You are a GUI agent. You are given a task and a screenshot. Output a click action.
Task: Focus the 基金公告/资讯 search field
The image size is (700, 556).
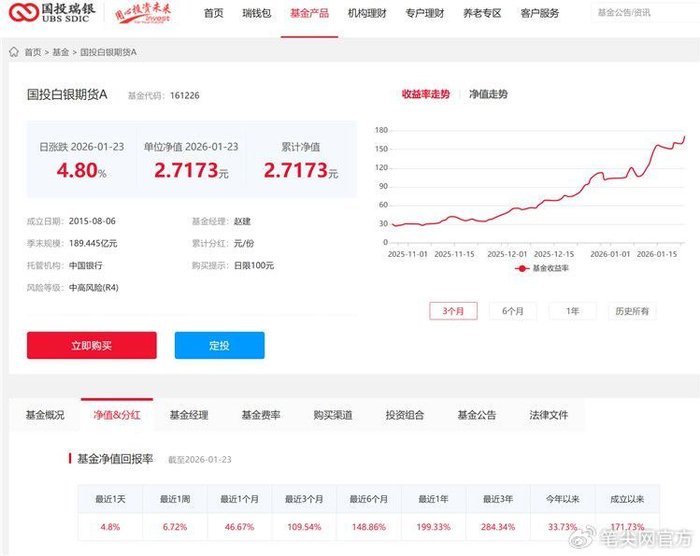[x=645, y=13]
